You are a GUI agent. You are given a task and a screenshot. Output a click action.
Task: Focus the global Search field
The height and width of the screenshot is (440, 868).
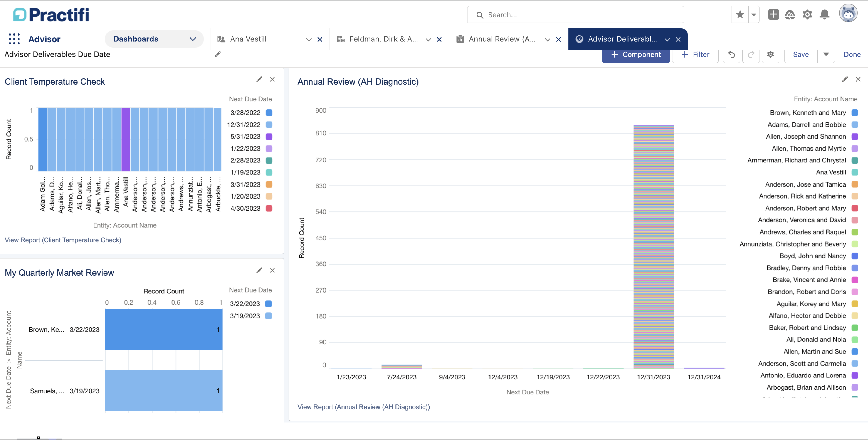pyautogui.click(x=575, y=14)
